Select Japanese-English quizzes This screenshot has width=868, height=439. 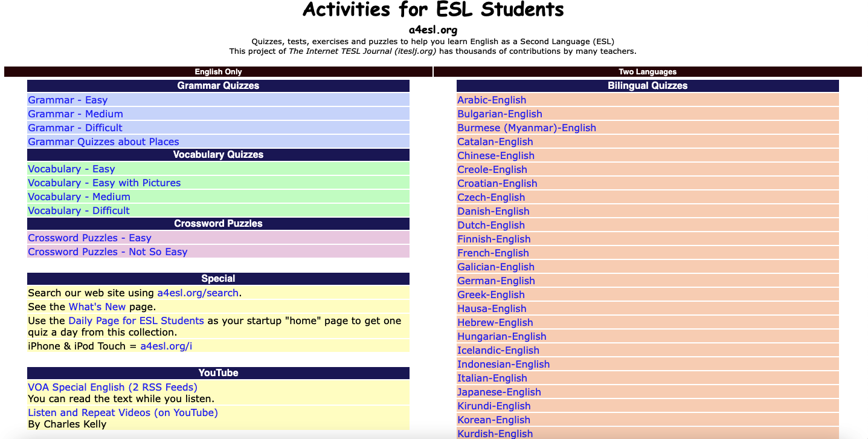[x=499, y=392]
